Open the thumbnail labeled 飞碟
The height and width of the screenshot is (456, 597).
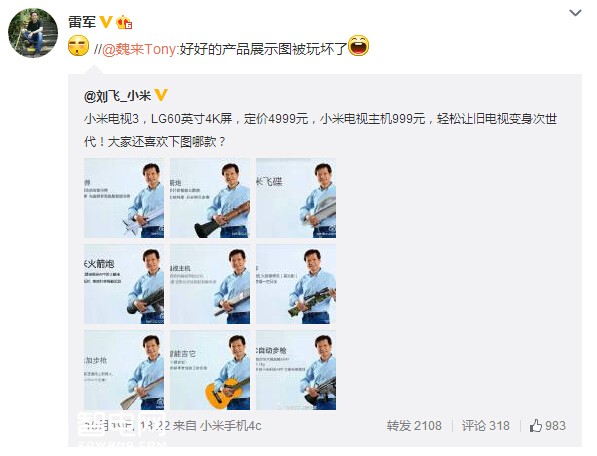click(296, 198)
